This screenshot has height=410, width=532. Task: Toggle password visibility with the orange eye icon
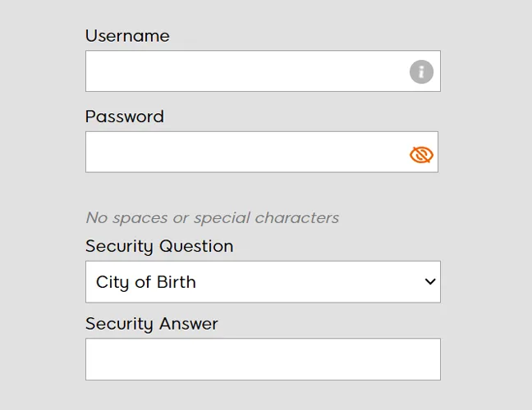(421, 155)
